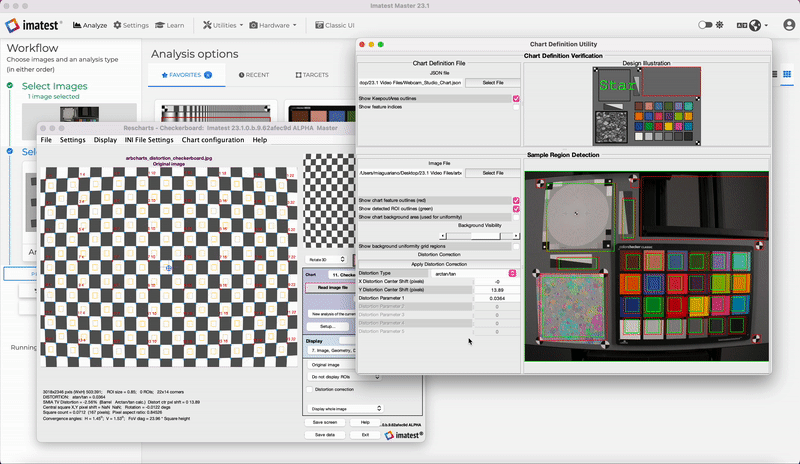Click the sun brightness icon
This screenshot has width=800, height=464.
(x=719, y=25)
